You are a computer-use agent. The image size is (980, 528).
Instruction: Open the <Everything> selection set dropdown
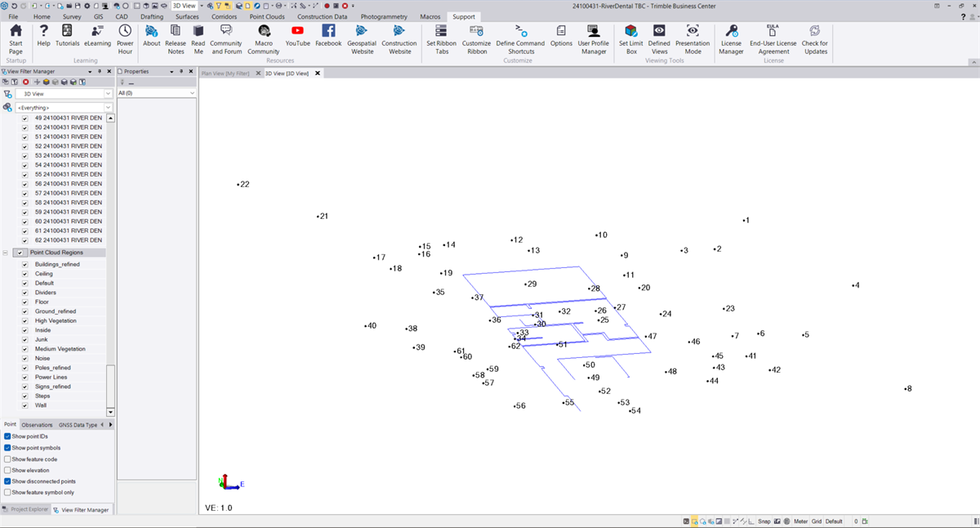point(108,108)
